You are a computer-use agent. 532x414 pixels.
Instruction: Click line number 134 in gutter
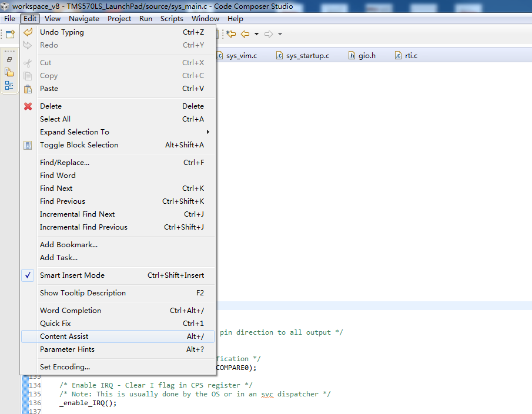click(35, 385)
